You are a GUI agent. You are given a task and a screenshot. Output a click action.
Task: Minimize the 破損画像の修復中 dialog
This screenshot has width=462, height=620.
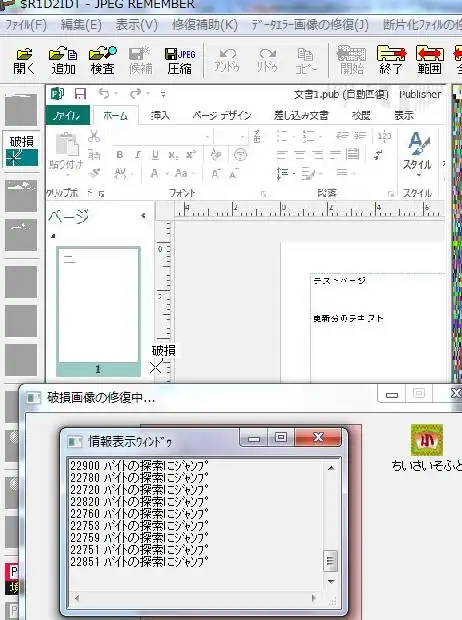[392, 394]
